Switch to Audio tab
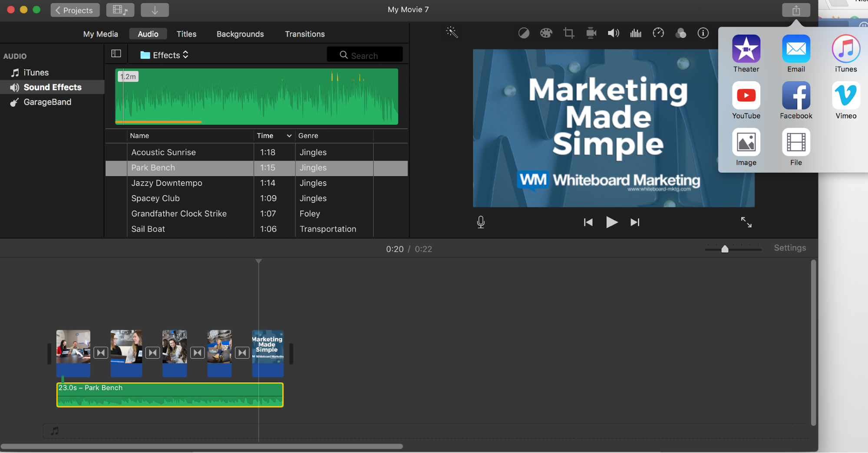The width and height of the screenshot is (868, 453). coord(148,34)
